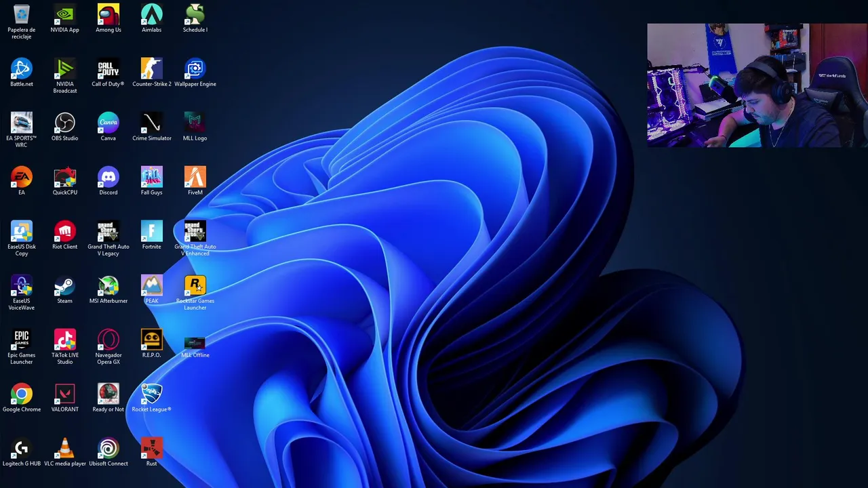Select the VALORANT icon
This screenshot has width=868, height=488.
(x=64, y=394)
